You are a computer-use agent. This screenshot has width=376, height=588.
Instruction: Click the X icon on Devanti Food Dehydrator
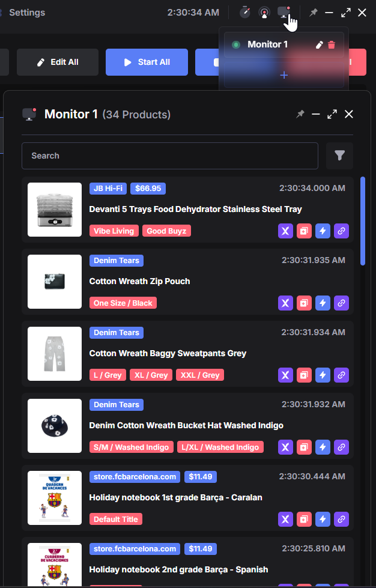click(x=285, y=231)
